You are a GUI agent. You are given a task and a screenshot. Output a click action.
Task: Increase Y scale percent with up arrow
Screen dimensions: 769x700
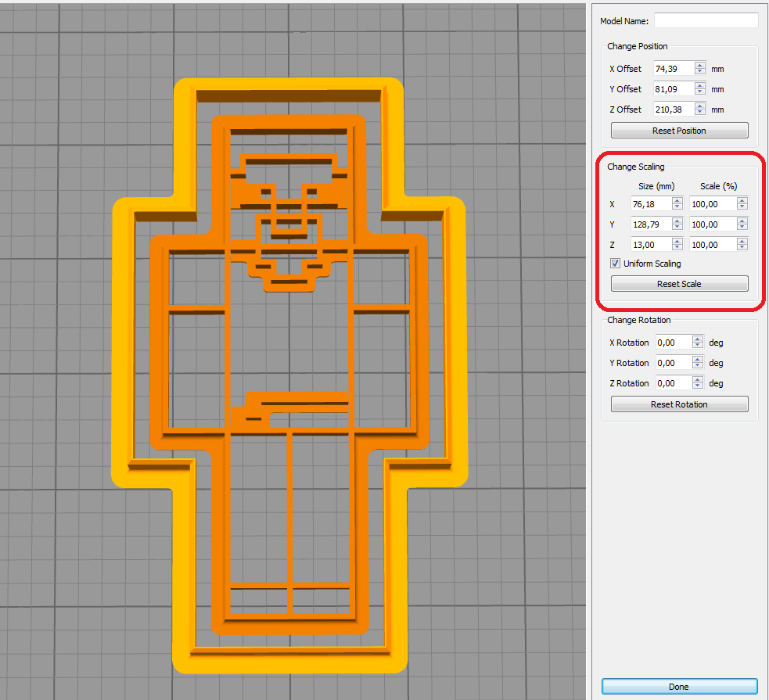click(742, 221)
